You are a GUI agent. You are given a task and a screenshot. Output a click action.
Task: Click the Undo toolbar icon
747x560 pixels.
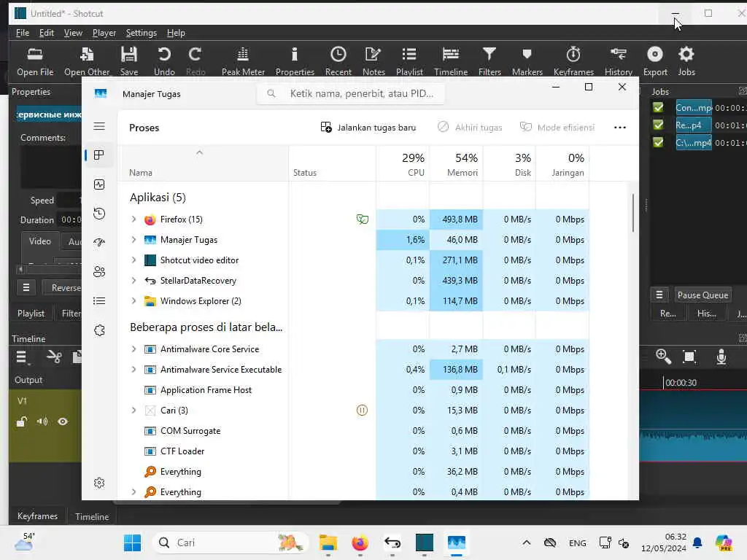(x=164, y=62)
